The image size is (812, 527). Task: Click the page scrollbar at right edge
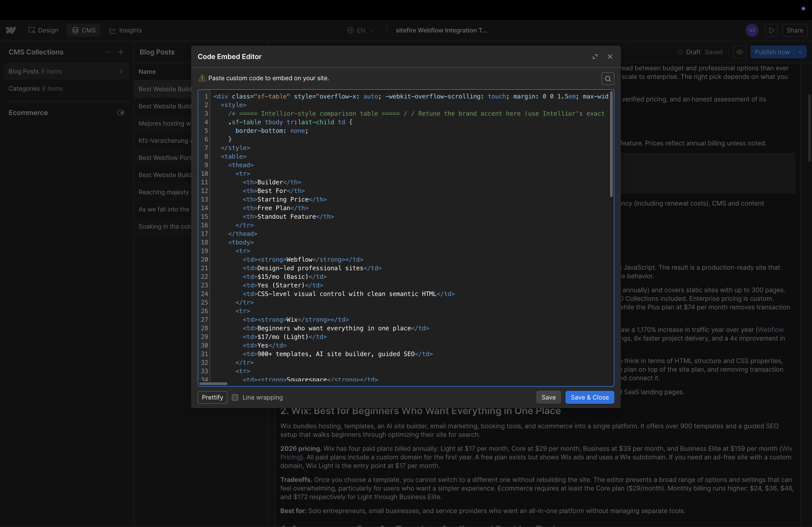coord(809,128)
